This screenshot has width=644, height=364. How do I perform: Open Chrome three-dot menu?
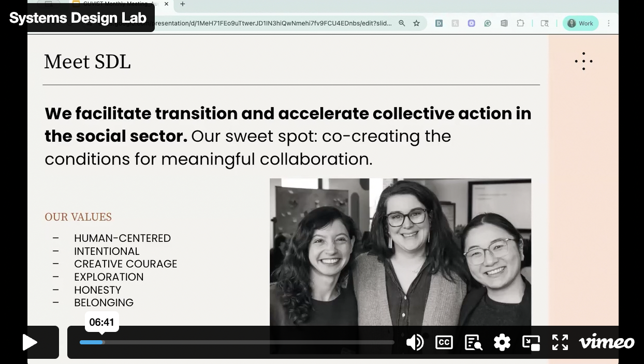tap(609, 23)
